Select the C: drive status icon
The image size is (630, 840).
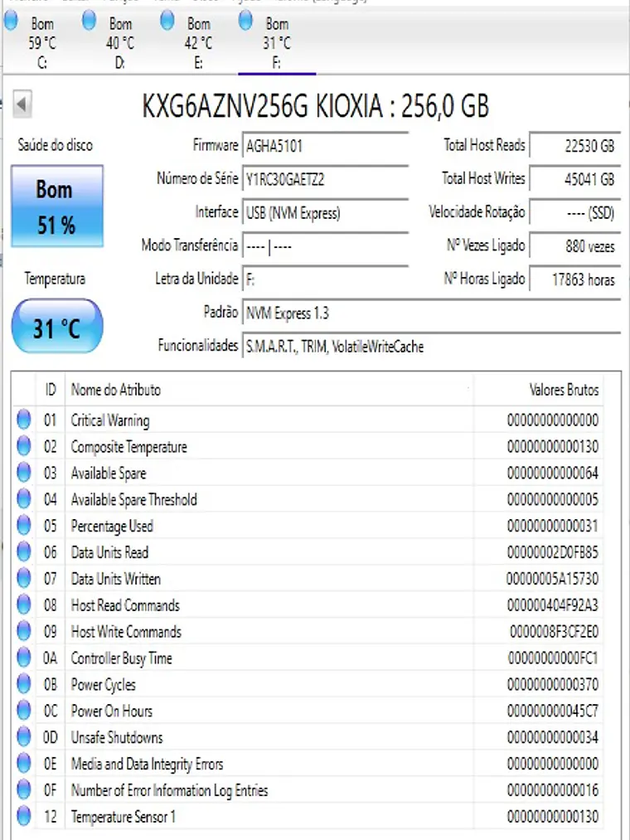click(x=11, y=21)
